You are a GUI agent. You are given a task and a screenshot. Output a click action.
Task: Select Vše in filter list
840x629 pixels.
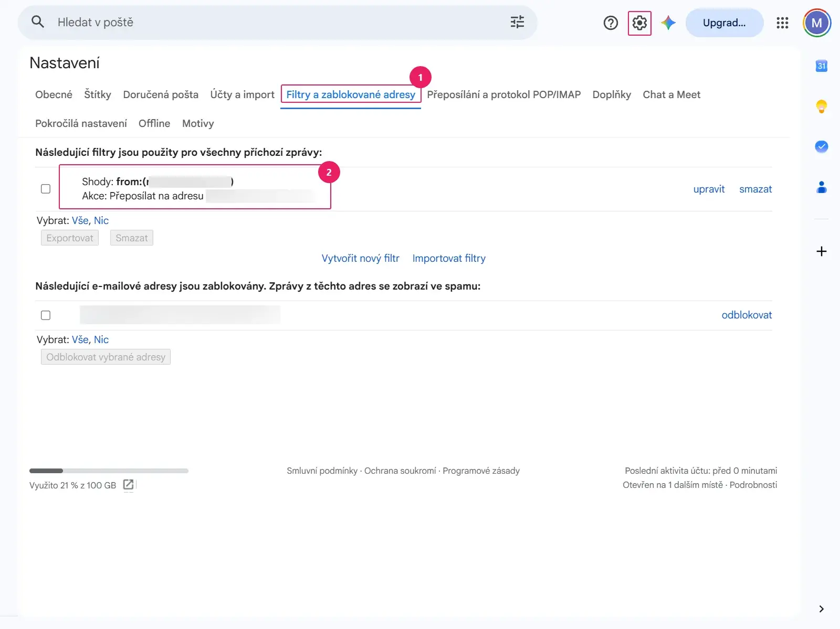[80, 220]
